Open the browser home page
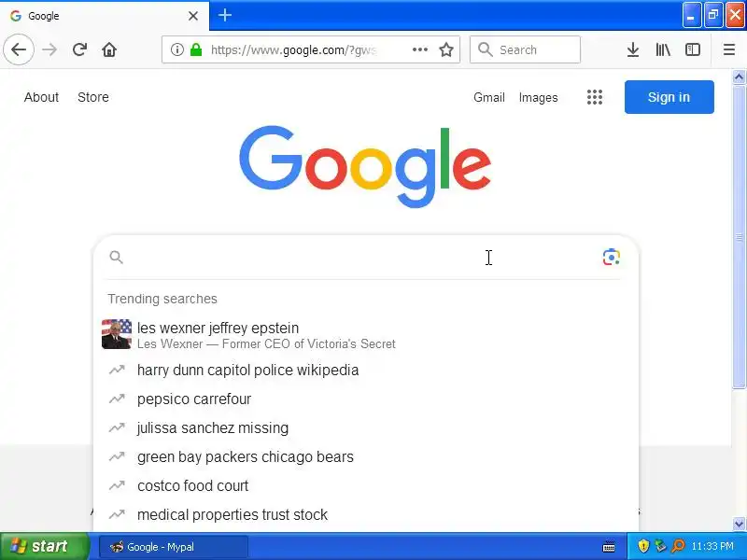Viewport: 747px width, 560px height. 109,49
